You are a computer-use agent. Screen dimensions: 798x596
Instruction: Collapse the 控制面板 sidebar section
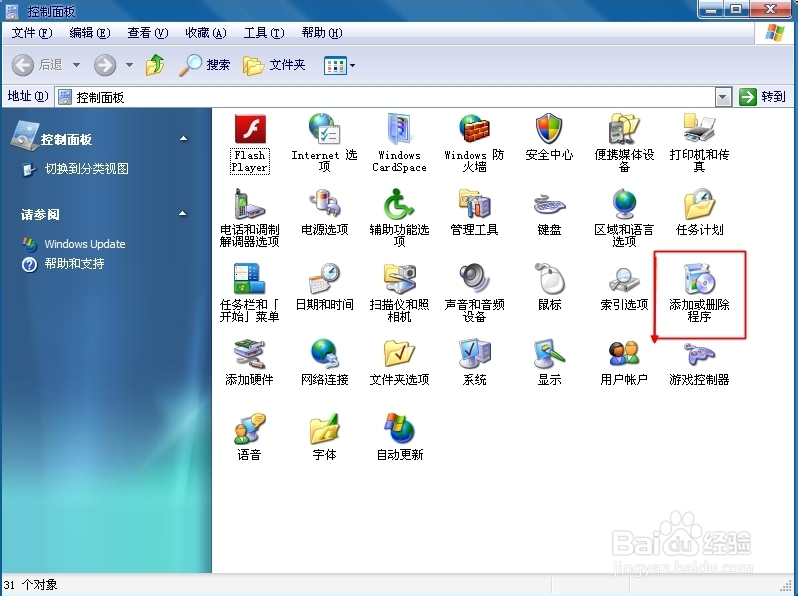pos(183,139)
